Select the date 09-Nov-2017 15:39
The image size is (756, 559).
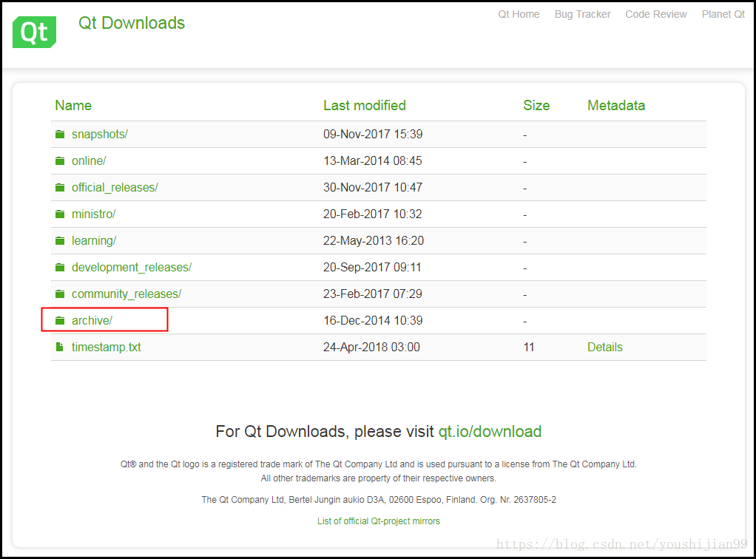point(373,134)
